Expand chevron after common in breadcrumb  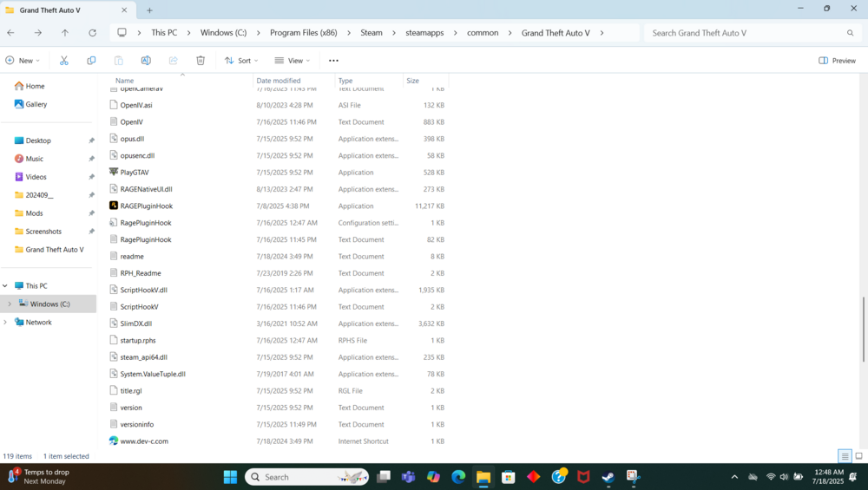pyautogui.click(x=510, y=33)
